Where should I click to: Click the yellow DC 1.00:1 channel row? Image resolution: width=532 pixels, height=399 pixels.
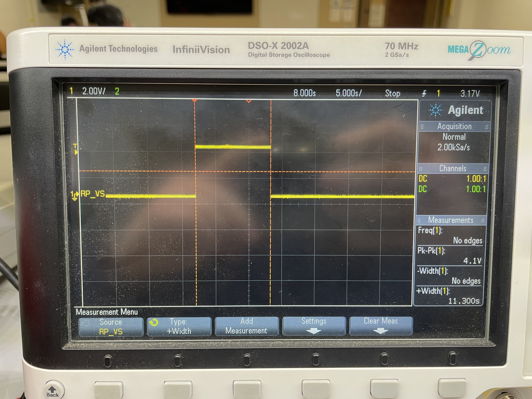(452, 179)
